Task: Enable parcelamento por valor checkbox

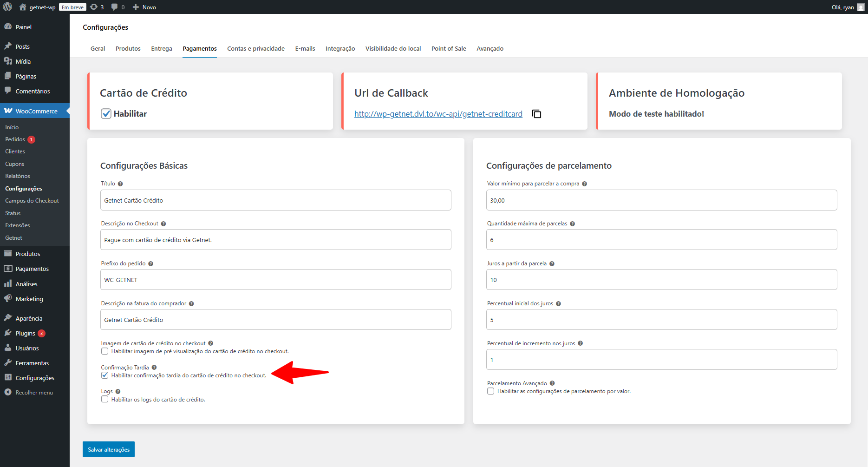Action: pos(491,391)
